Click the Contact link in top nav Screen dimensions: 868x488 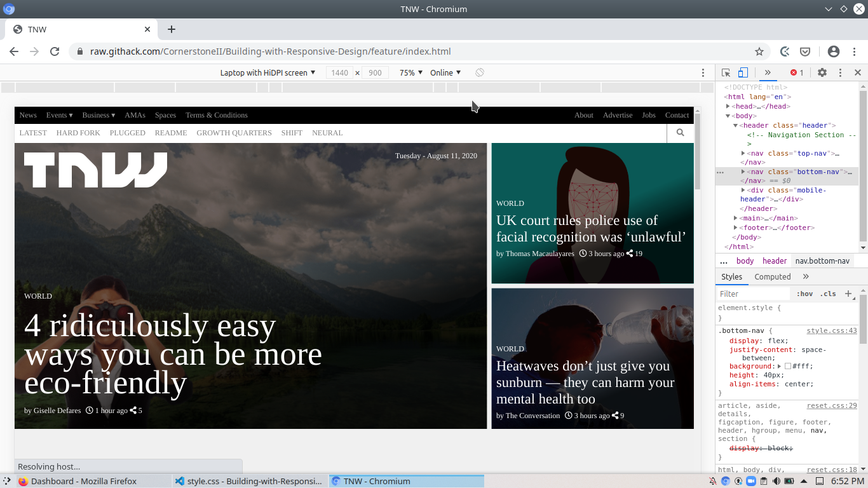[677, 115]
